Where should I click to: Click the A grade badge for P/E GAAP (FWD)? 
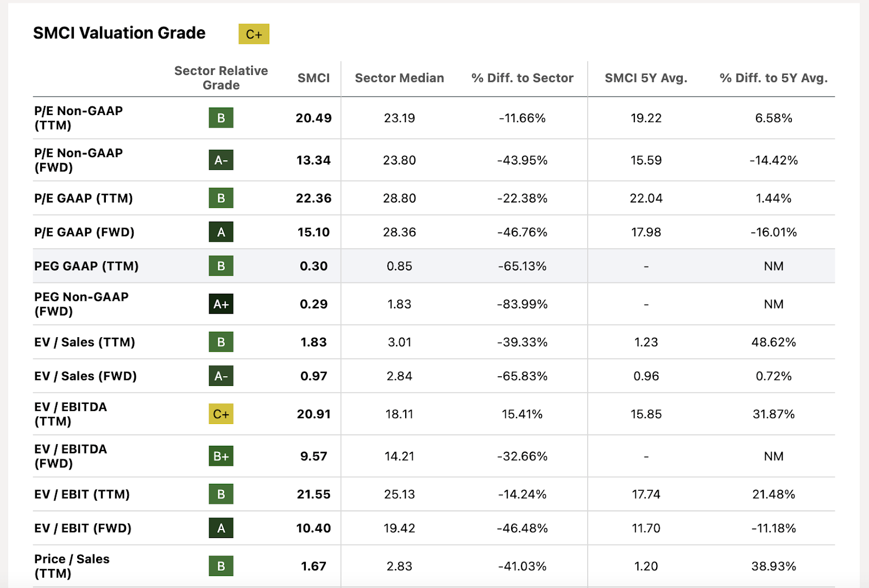click(221, 232)
